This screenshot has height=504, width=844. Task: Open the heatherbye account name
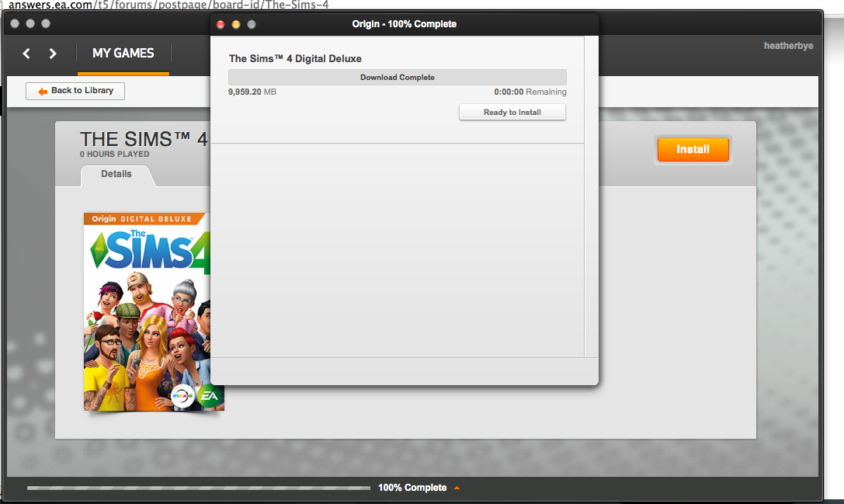pos(788,46)
